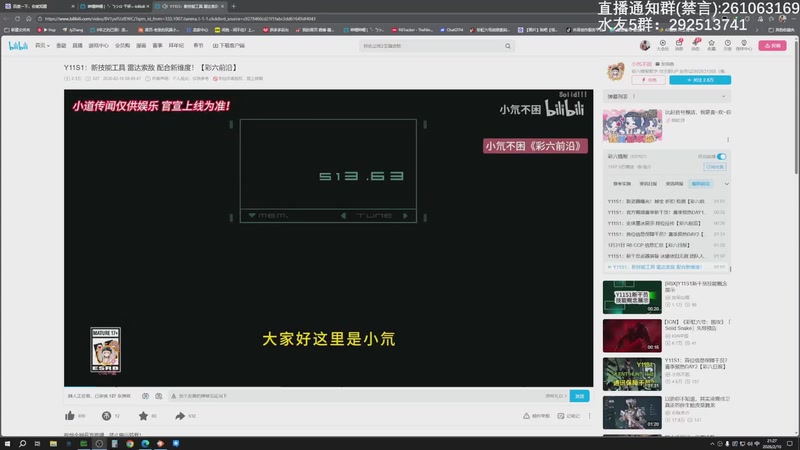Viewport: 800px width, 450px height.
Task: Open the 大会员 membership icon
Action: point(662,45)
